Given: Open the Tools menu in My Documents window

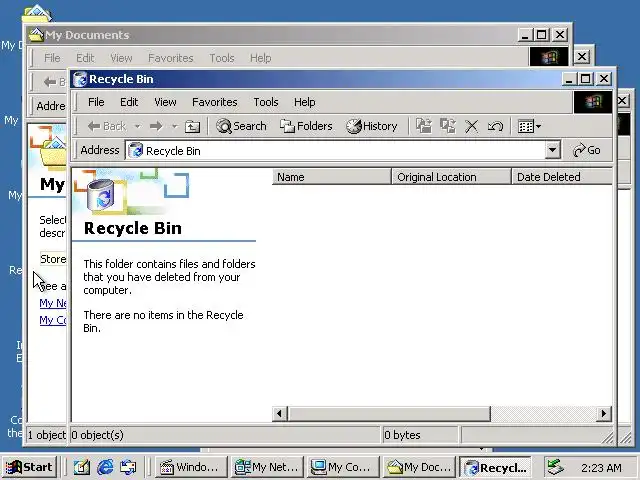Looking at the screenshot, I should (x=222, y=58).
